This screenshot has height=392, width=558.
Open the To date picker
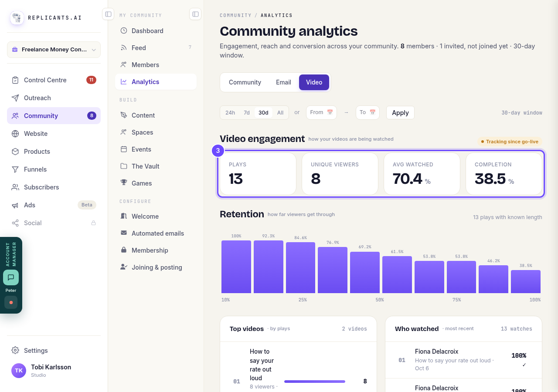[x=367, y=112]
